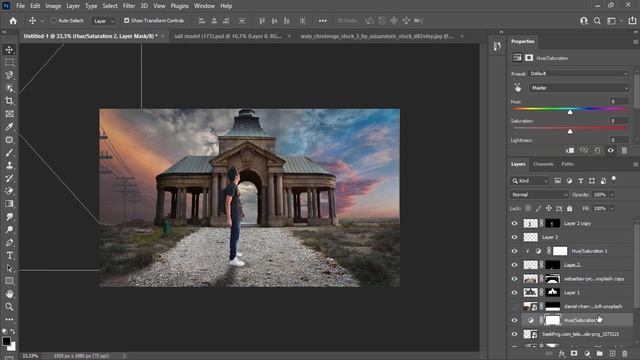Select the Path Selection tool
This screenshot has width=640, height=360.
[x=9, y=268]
